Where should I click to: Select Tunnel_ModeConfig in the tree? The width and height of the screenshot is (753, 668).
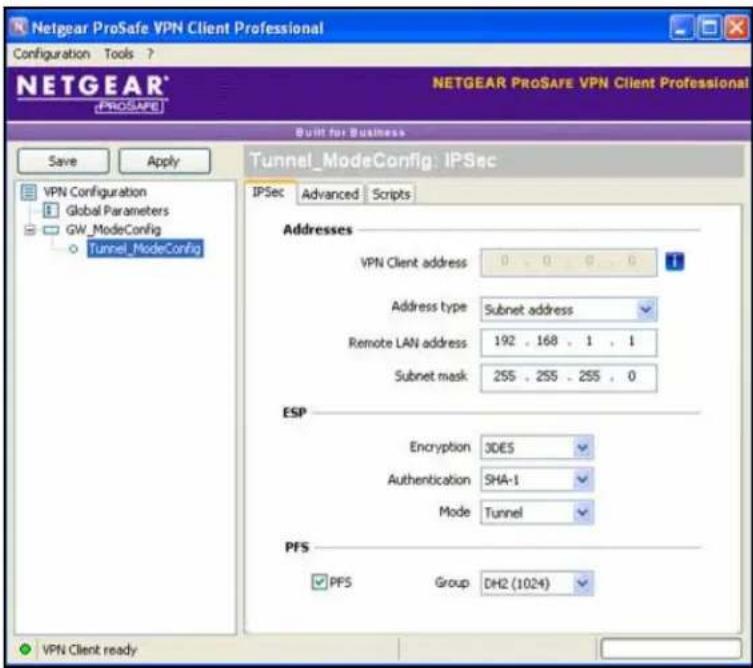(x=145, y=249)
